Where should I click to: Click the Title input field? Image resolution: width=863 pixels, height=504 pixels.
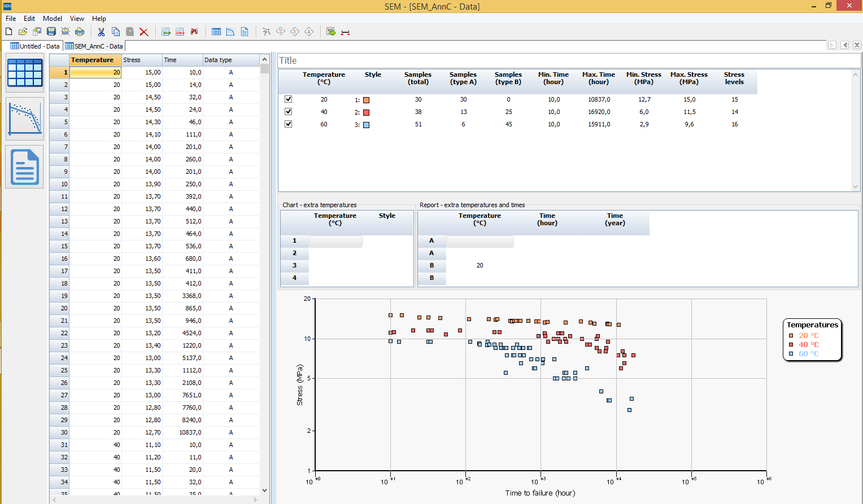[569, 60]
